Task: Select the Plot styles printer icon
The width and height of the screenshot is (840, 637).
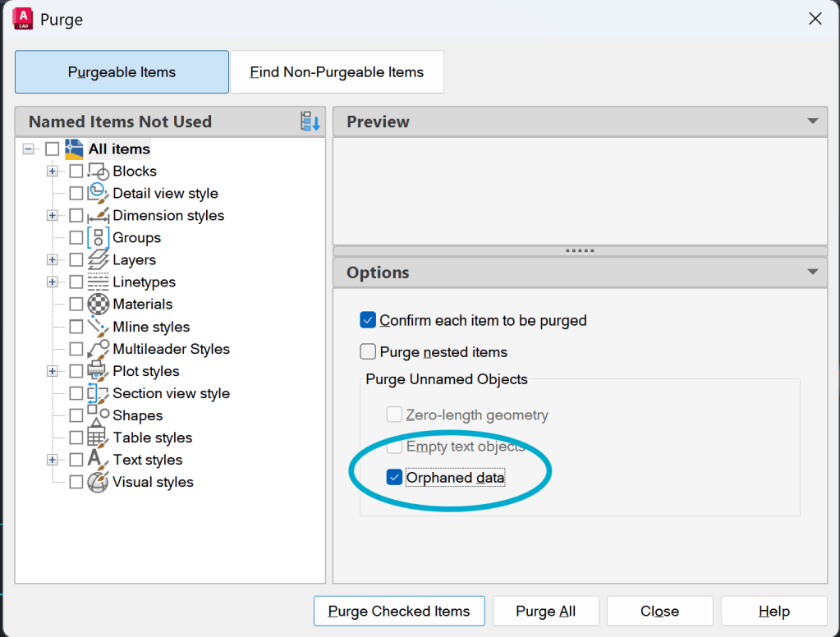Action: 97,371
